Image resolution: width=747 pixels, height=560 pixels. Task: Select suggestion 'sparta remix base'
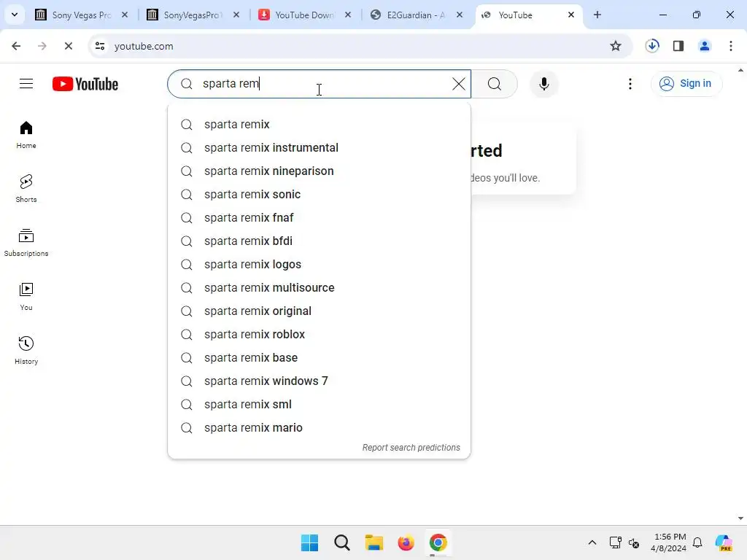pyautogui.click(x=320, y=357)
